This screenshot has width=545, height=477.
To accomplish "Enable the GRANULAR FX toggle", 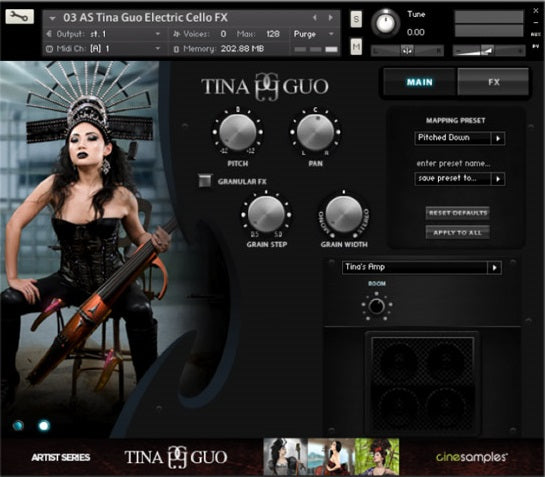I will click(205, 181).
